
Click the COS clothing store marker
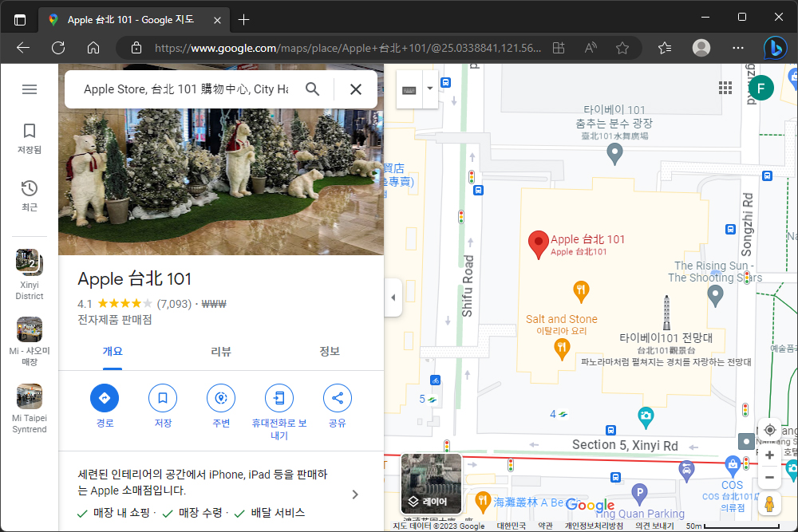pyautogui.click(x=733, y=466)
